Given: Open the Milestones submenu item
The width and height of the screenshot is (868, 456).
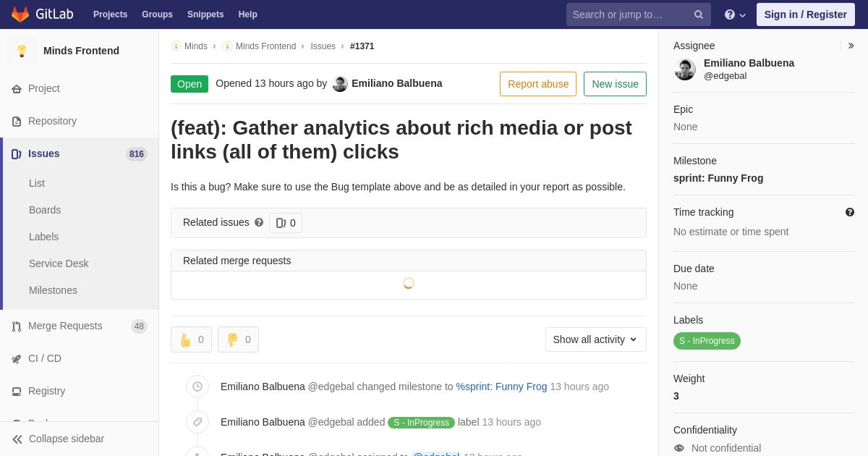Looking at the screenshot, I should (53, 290).
